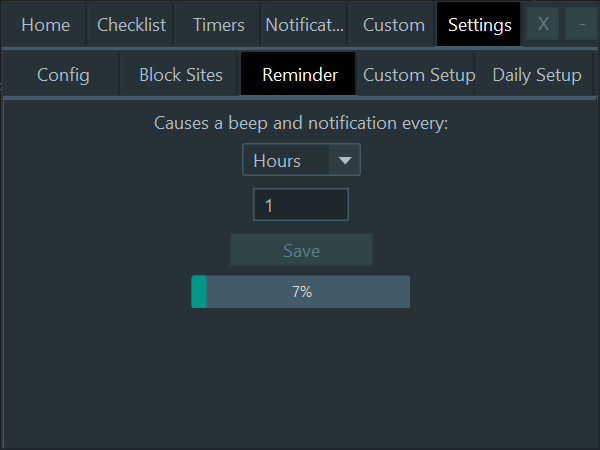Minimize the window with the dash button
This screenshot has height=450, width=600.
[x=582, y=24]
